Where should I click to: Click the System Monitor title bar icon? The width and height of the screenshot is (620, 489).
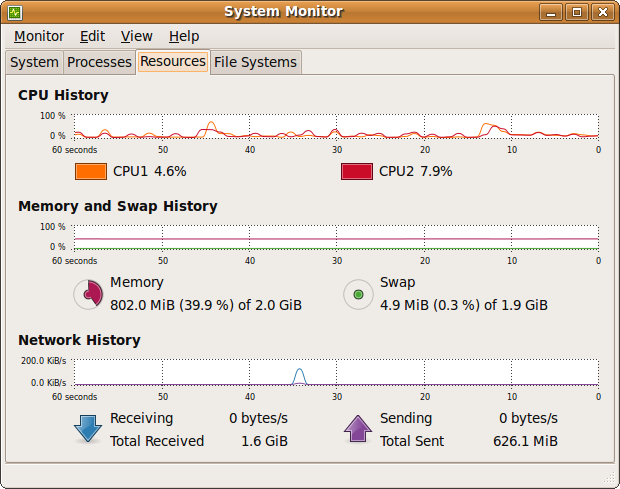pos(15,12)
